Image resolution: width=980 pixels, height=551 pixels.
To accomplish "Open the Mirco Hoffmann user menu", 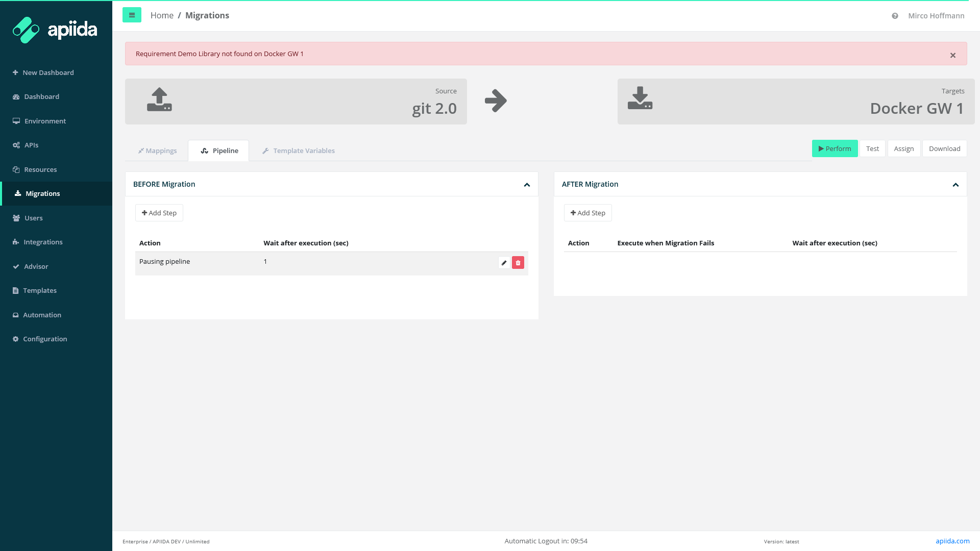I will [x=936, y=16].
